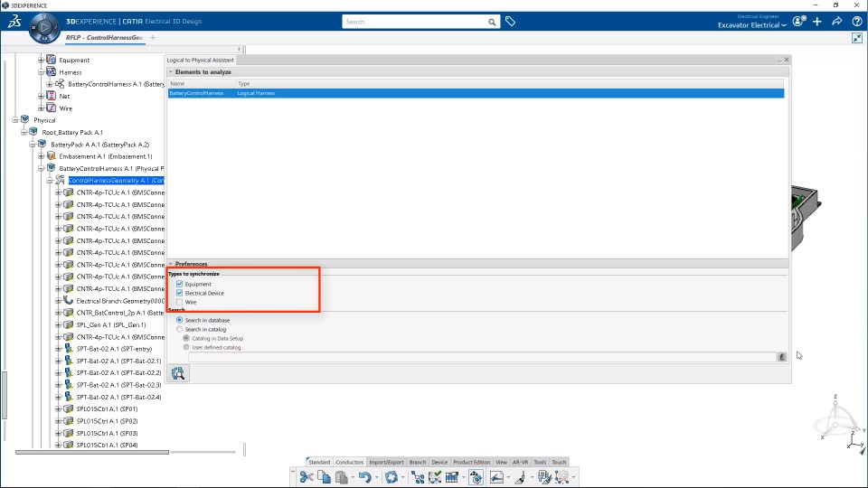The image size is (868, 488).
Task: Expand Embasement A.1 tree node
Action: tap(41, 156)
